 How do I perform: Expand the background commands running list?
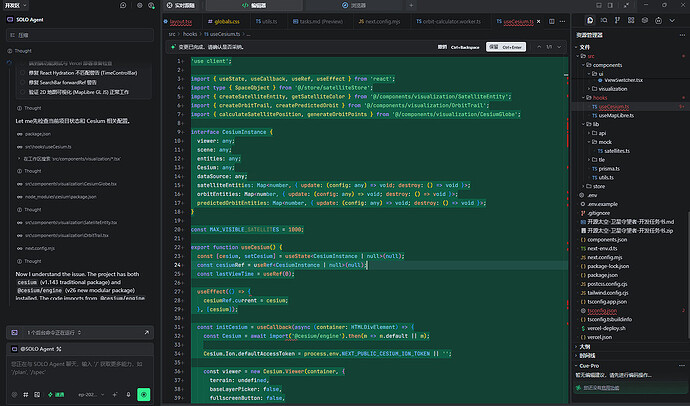pyautogui.click(x=80, y=333)
